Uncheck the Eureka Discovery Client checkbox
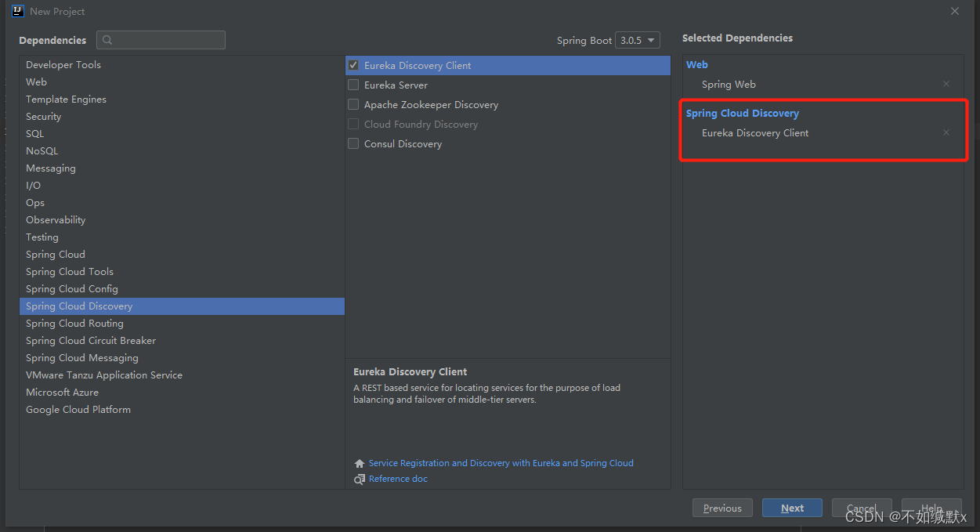 pos(353,65)
